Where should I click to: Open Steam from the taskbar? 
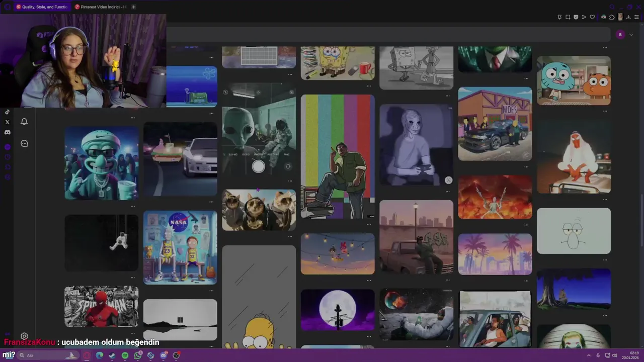pos(112,355)
